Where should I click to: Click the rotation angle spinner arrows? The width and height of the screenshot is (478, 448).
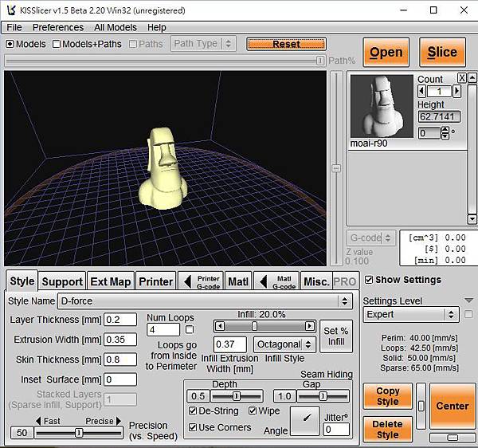pyautogui.click(x=445, y=133)
